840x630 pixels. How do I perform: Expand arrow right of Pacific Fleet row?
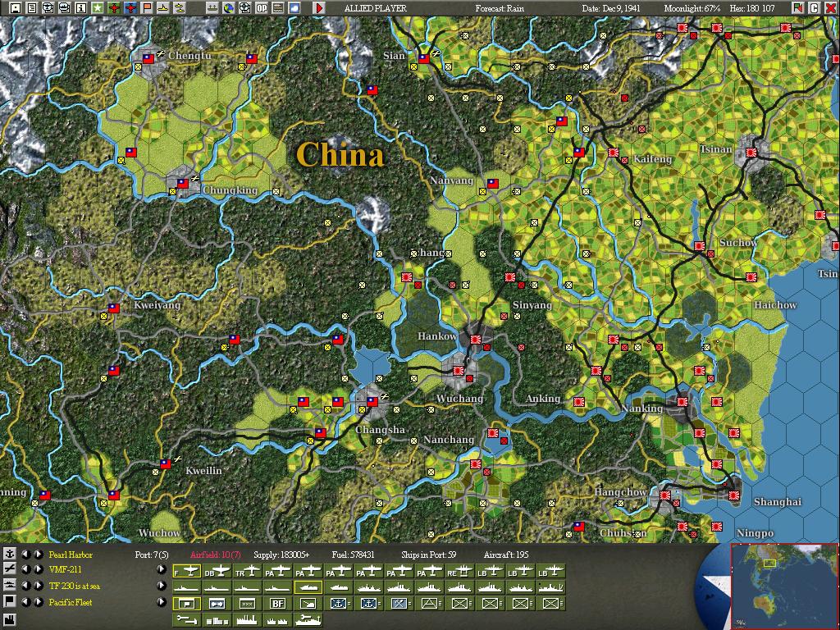point(162,602)
